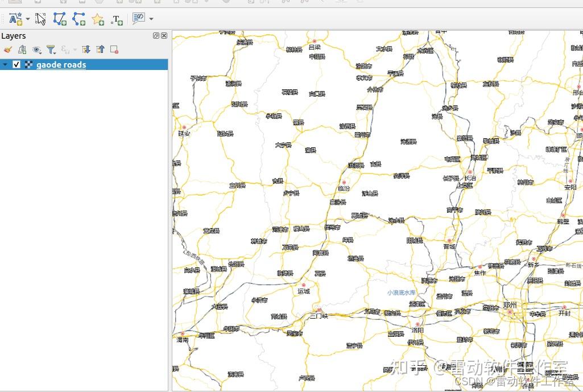583x392 pixels.
Task: Collapse the gaode roads layer tree arrow
Action: click(x=5, y=64)
